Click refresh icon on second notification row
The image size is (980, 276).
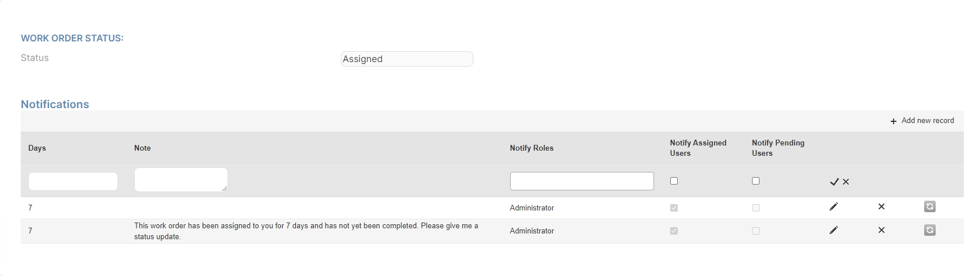coord(930,230)
